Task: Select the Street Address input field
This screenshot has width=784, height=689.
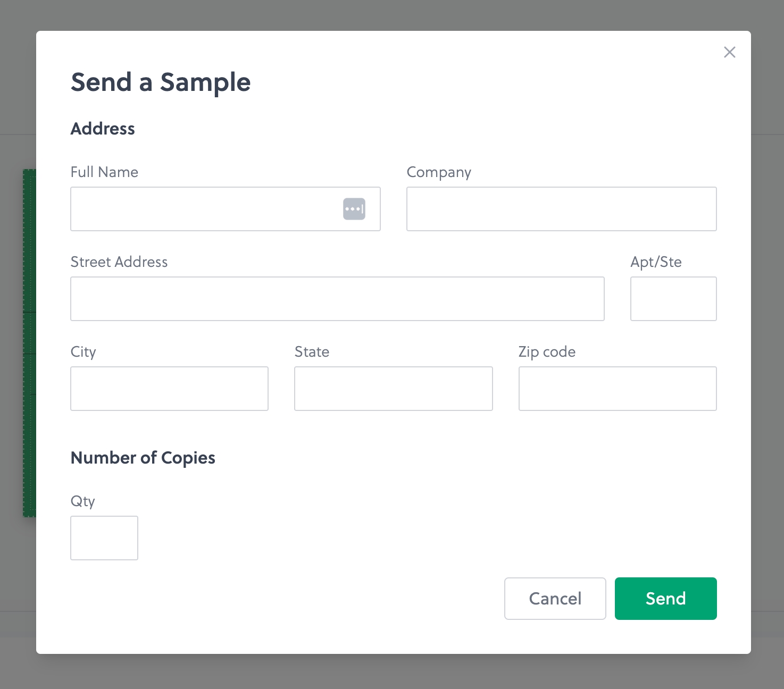Action: pyautogui.click(x=337, y=299)
